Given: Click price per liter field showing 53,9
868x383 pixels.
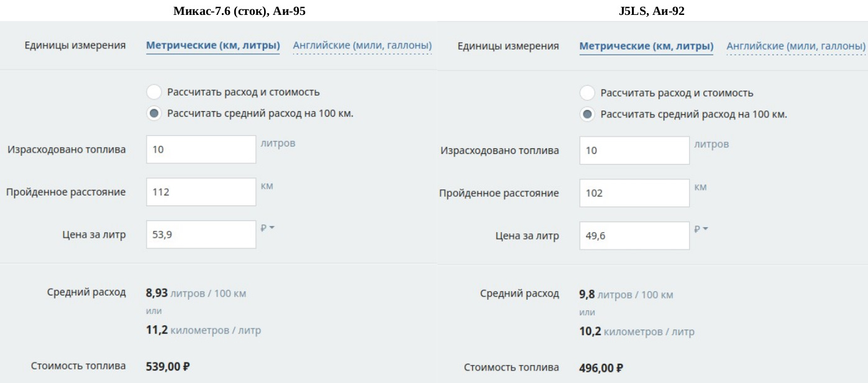Looking at the screenshot, I should point(201,235).
